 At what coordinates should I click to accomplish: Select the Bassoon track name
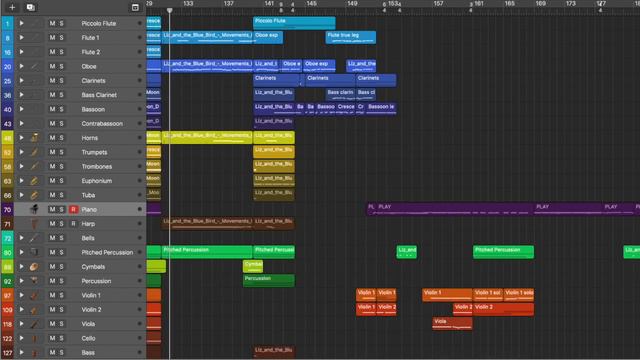pyautogui.click(x=93, y=109)
